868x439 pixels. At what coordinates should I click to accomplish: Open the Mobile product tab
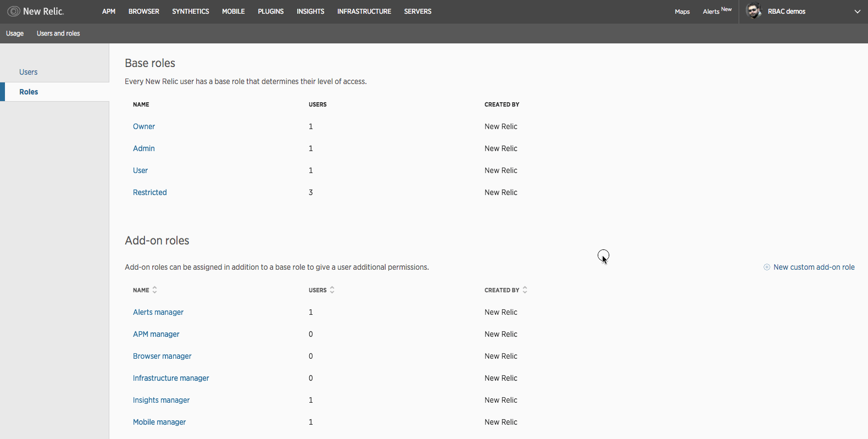[233, 12]
